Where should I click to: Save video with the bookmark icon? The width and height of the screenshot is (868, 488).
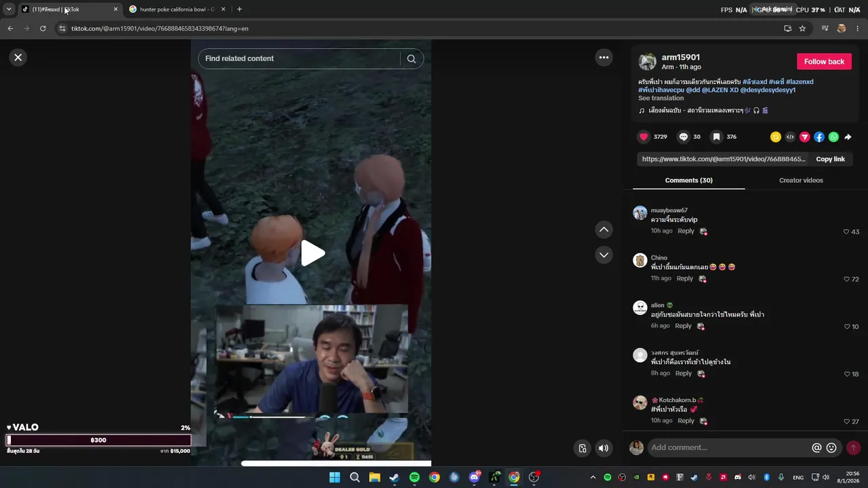tap(716, 137)
